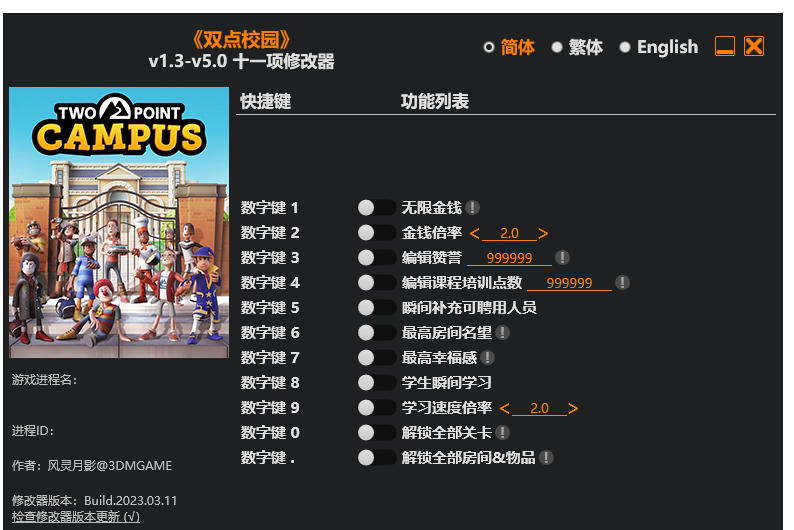Viewport: 794px width, 530px height.
Task: Click the Two Point Campus cover image
Action: point(119,223)
